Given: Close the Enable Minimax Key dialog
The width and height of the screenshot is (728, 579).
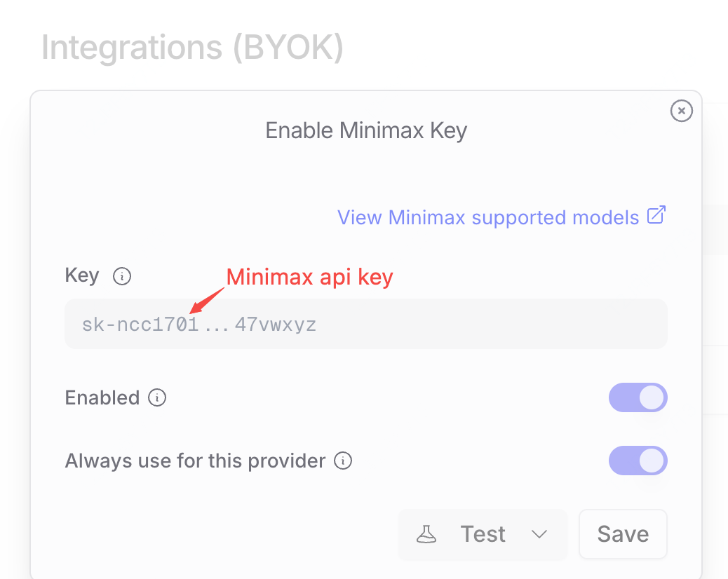Looking at the screenshot, I should coord(681,111).
